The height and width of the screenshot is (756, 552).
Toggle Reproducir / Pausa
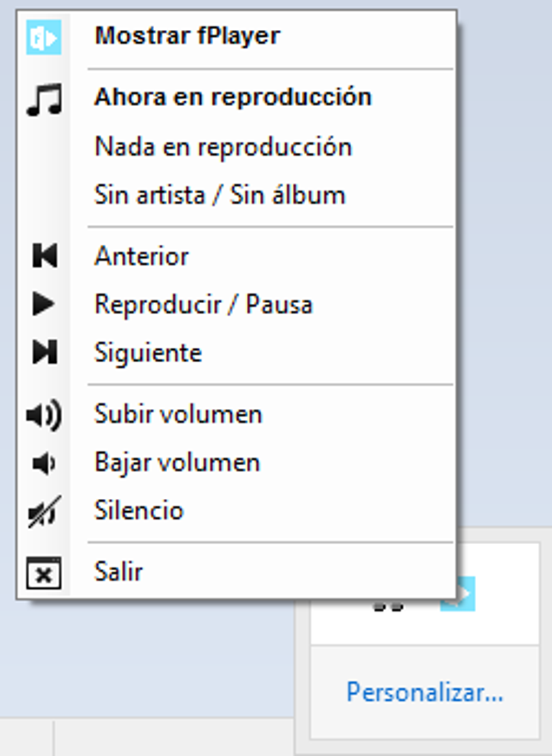203,304
